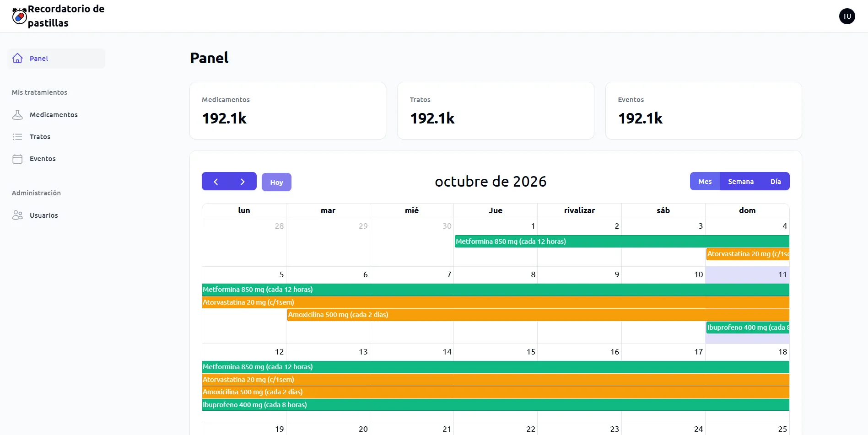868x435 pixels.
Task: Click day number 22 in the calendar
Action: pos(531,429)
